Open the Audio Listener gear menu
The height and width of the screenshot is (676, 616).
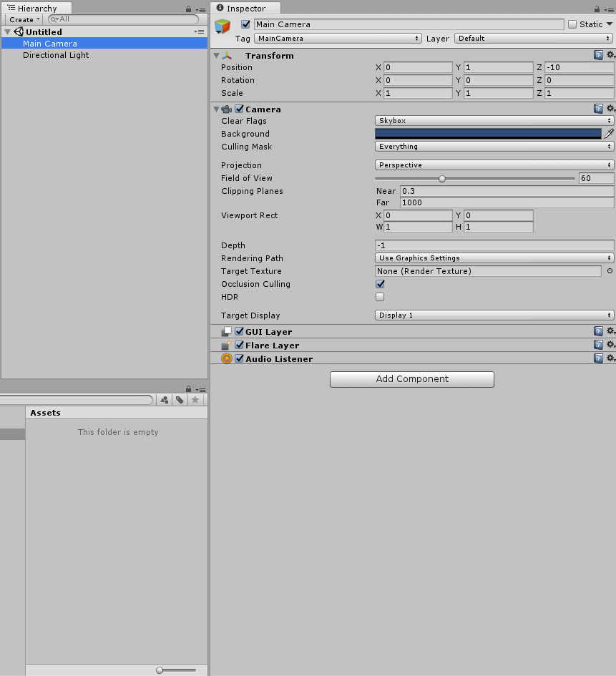(x=610, y=358)
